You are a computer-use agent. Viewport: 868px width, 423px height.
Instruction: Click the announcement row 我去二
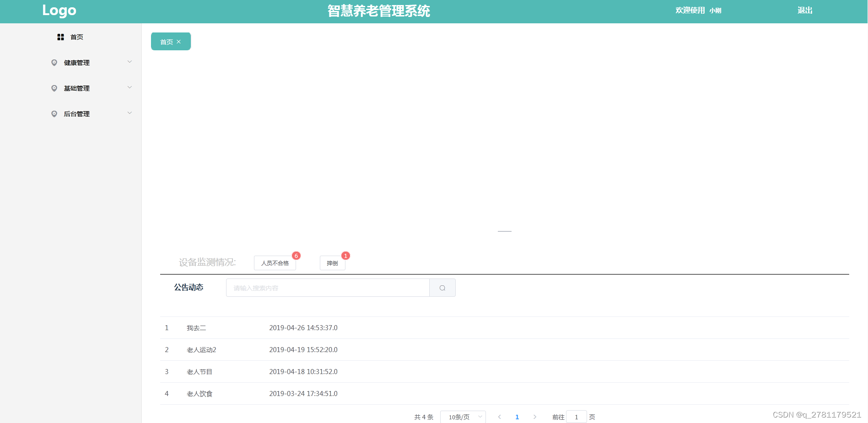pos(504,328)
